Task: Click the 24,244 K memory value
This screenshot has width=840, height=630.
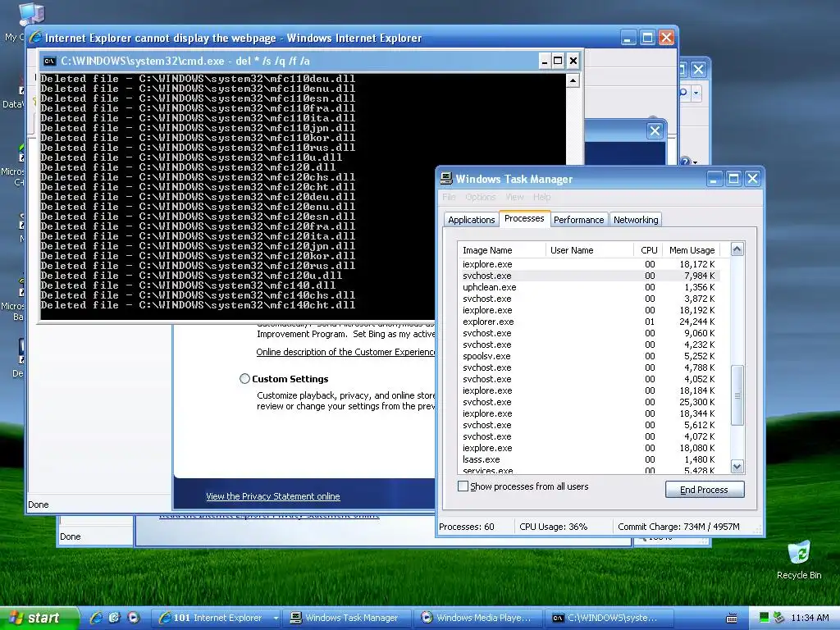Action: [697, 322]
